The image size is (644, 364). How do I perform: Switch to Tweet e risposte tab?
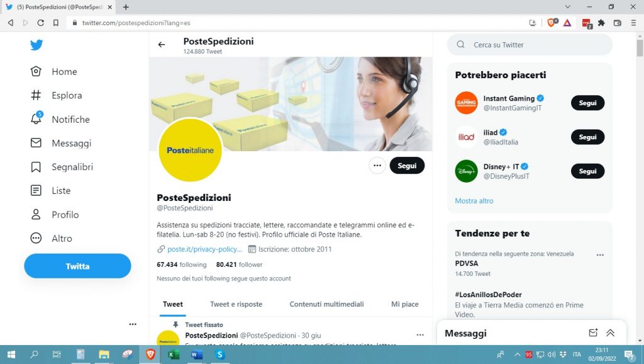click(x=236, y=304)
